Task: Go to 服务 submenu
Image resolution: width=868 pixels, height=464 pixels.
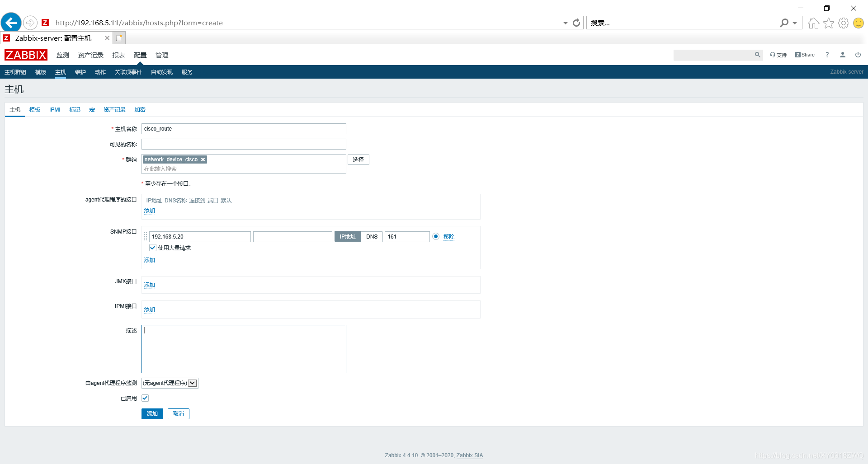Action: (187, 72)
